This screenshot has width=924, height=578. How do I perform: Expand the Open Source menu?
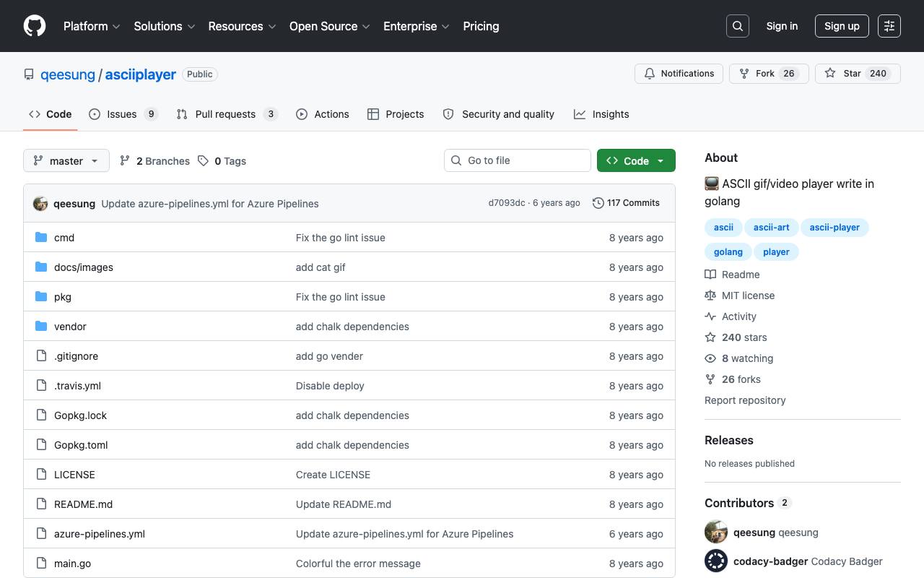[330, 26]
